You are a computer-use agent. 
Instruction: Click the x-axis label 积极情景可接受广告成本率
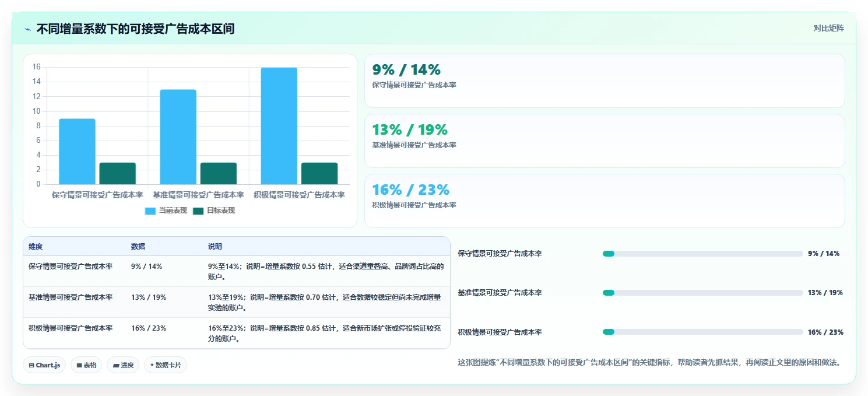pyautogui.click(x=299, y=195)
